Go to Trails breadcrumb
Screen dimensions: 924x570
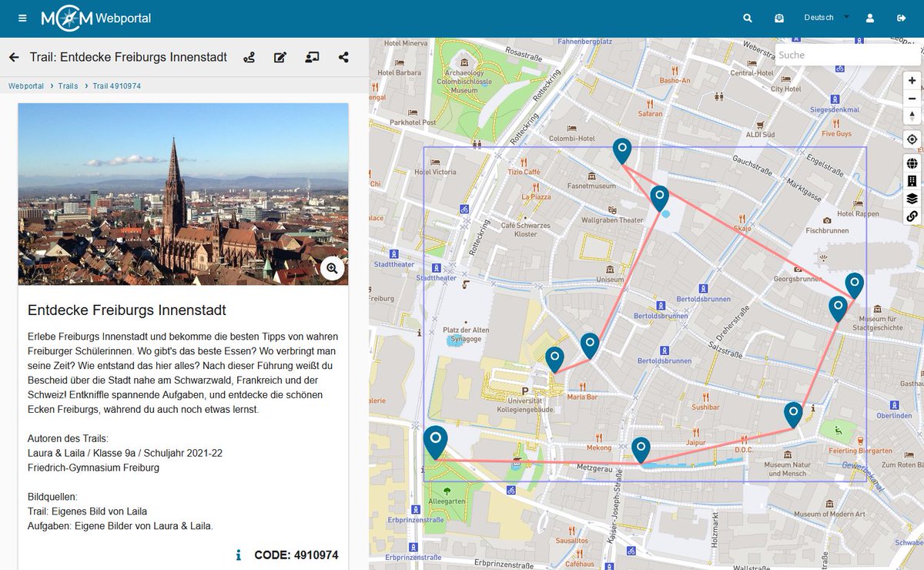(68, 86)
